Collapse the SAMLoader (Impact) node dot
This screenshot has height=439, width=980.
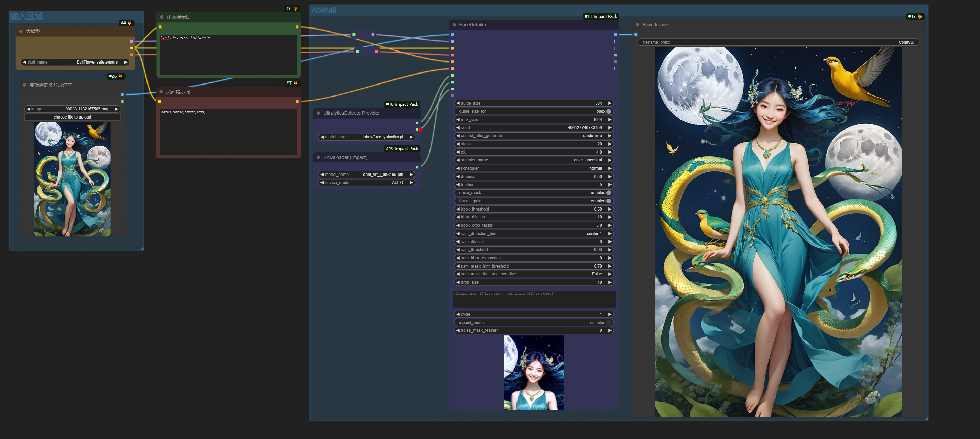coord(318,157)
